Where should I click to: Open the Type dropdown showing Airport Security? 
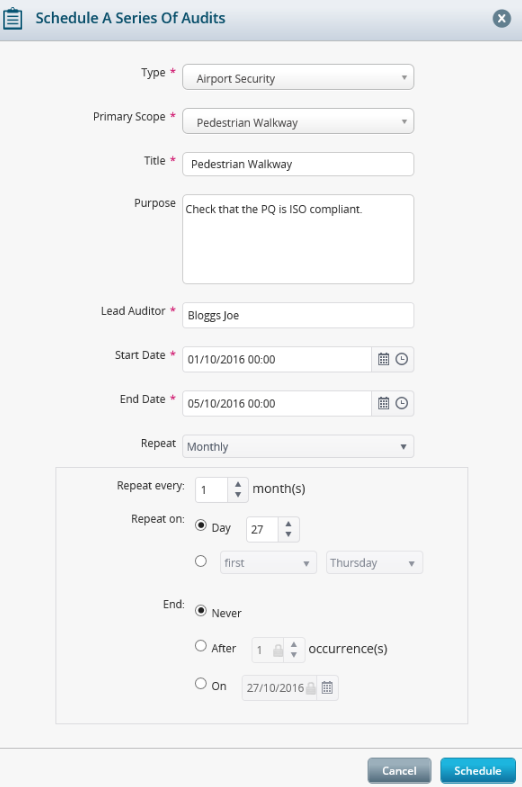coord(298,77)
